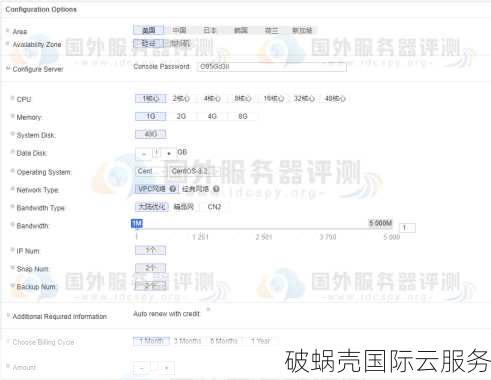The image size is (491, 380).
Task: Select the classic (经典) network type
Action: (x=195, y=189)
